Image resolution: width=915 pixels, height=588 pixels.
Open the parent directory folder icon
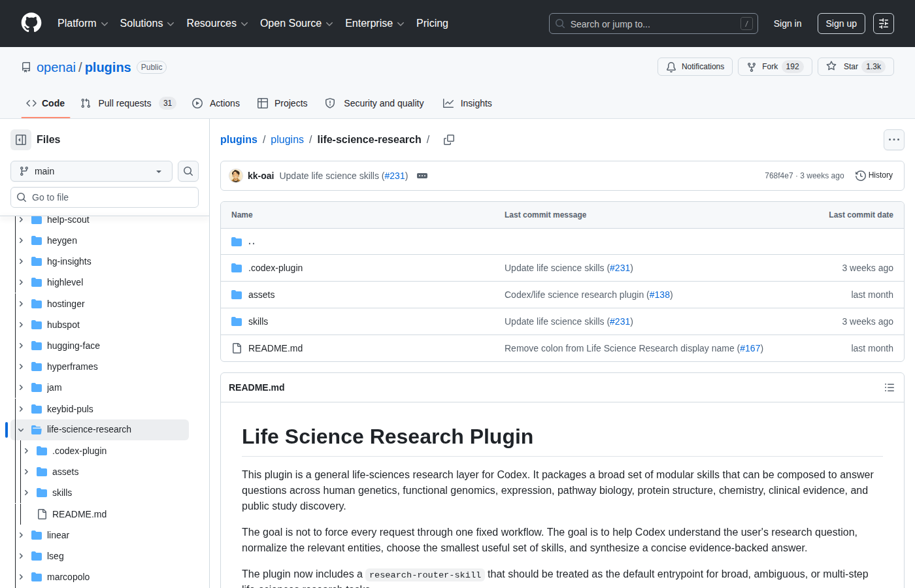[237, 242]
